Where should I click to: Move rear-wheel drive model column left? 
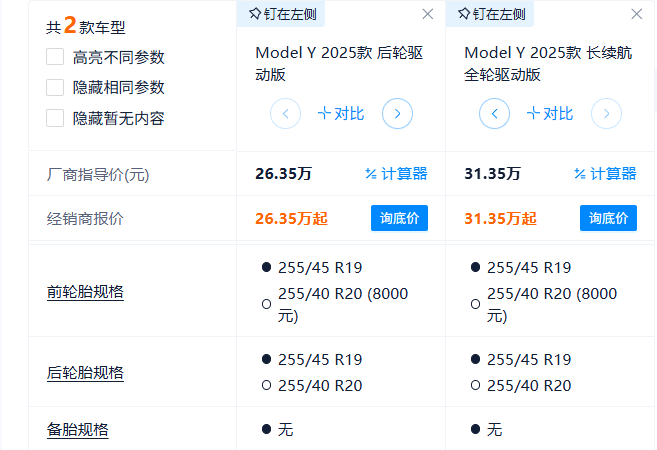(x=285, y=114)
